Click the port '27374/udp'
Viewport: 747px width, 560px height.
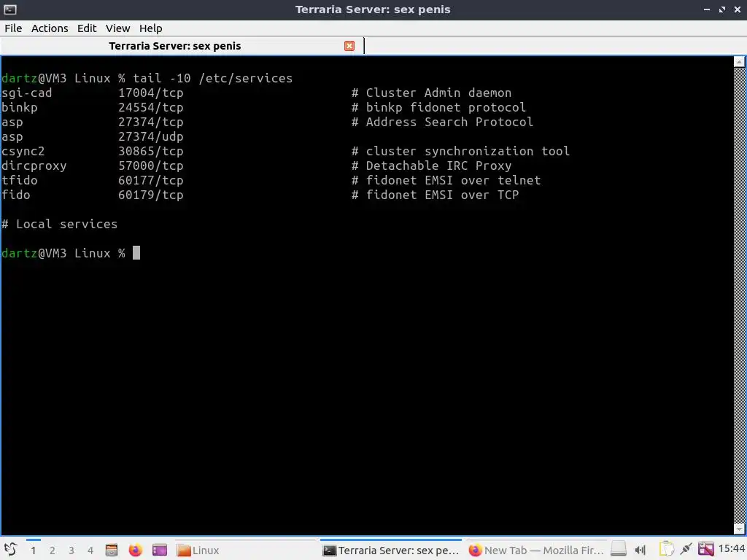click(150, 137)
